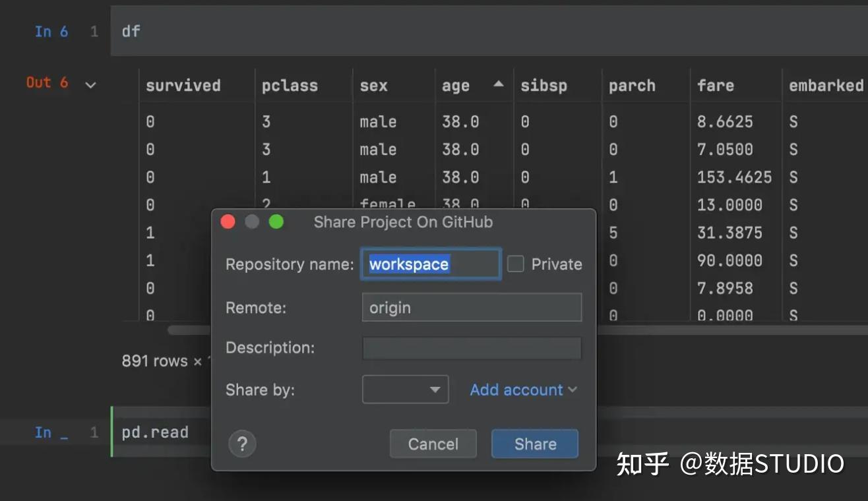Viewport: 868px width, 501px height.
Task: Click the Share button
Action: 534,444
